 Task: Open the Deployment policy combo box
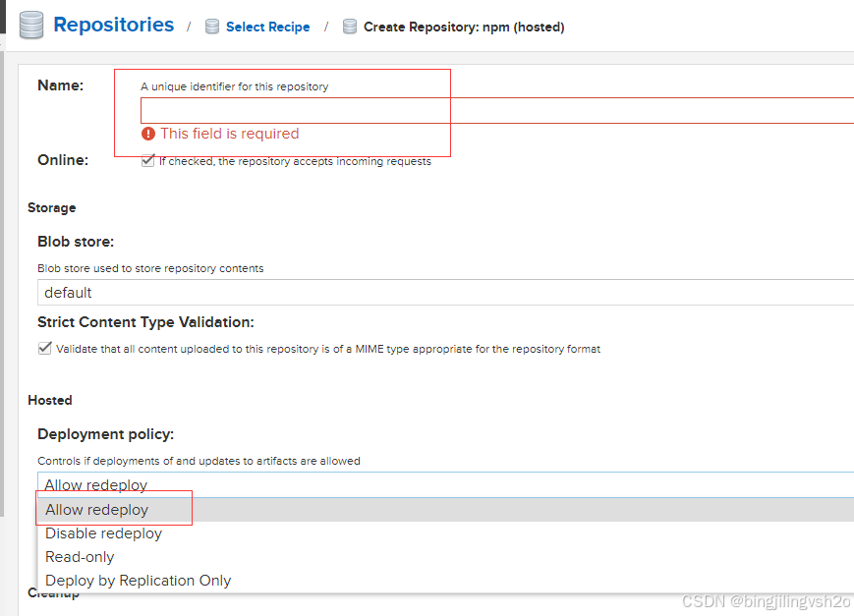click(445, 484)
